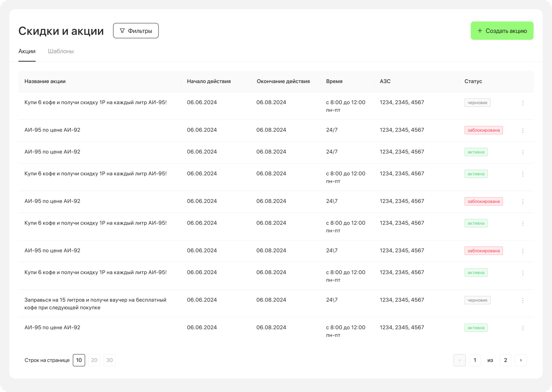Click the first row's черновик status badge
Viewport: 552px width, 392px height.
click(477, 103)
